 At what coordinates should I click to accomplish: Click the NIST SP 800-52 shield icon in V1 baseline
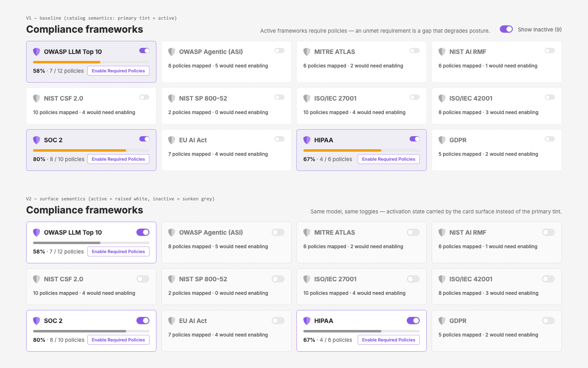click(x=171, y=99)
